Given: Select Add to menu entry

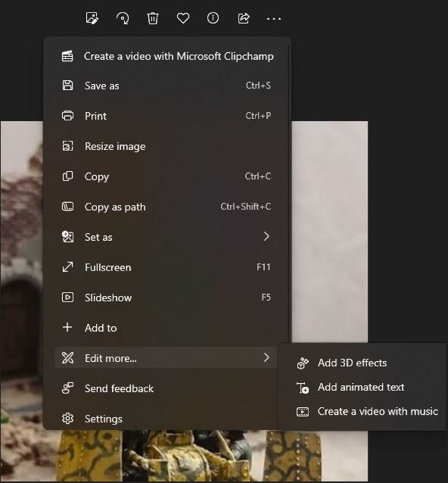Looking at the screenshot, I should point(166,328).
